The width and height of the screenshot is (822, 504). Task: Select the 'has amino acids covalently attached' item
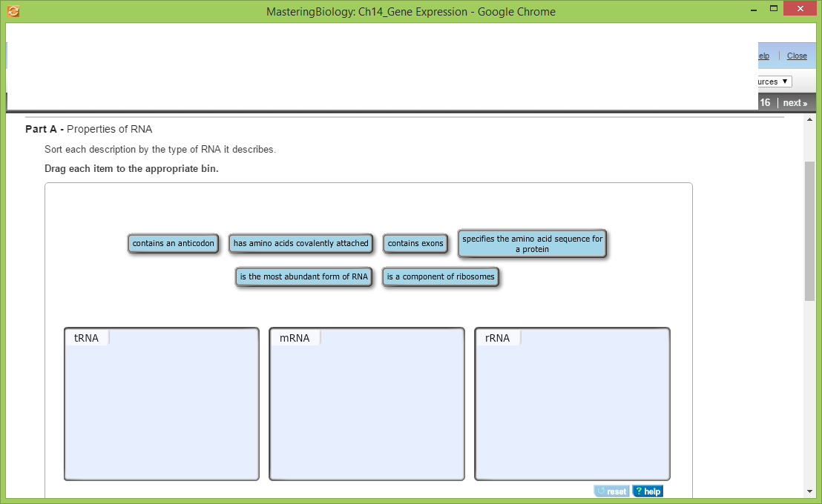(x=300, y=243)
